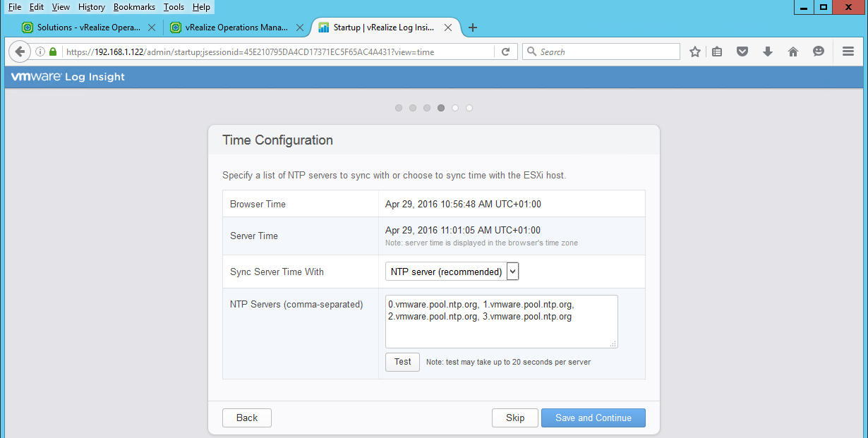Viewport: 868px width, 438px height.
Task: Click the VMware Log Insight logo
Action: 68,77
